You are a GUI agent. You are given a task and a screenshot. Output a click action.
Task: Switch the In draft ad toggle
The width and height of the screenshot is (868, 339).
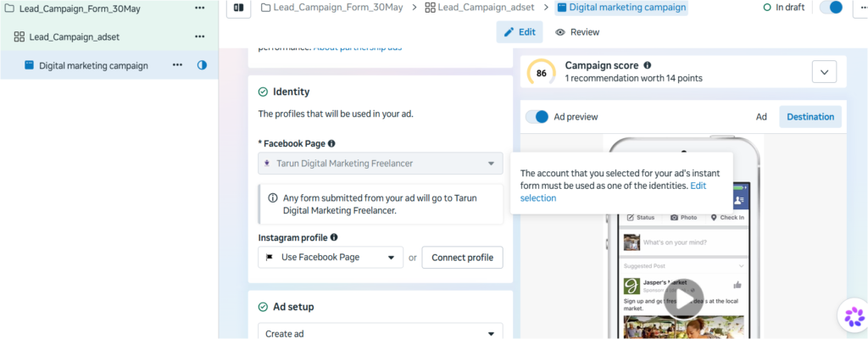pos(831,8)
